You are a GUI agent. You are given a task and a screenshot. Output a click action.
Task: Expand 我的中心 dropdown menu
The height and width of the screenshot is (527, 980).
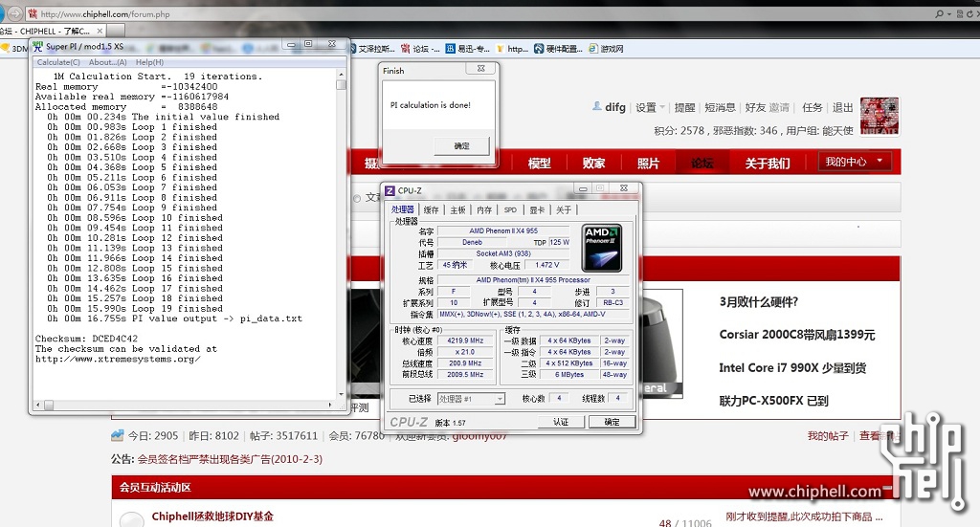coord(854,162)
